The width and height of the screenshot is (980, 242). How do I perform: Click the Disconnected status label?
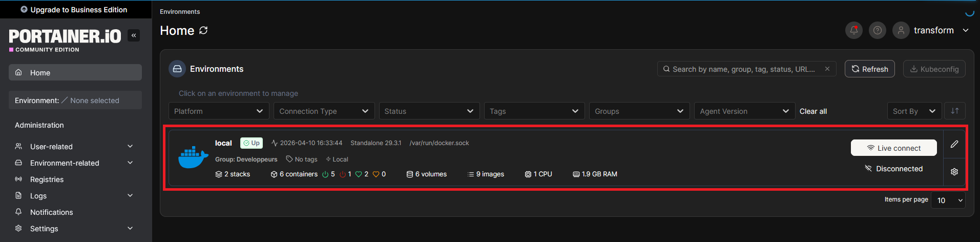coord(893,169)
